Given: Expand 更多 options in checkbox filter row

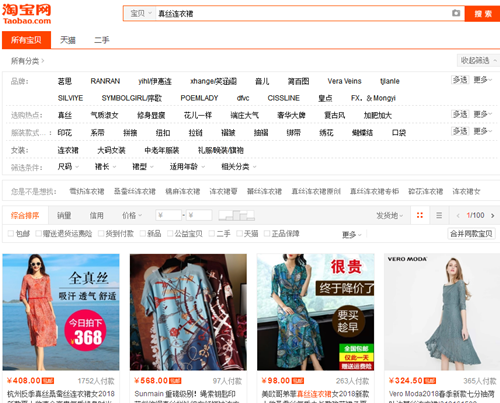Looking at the screenshot, I should pos(352,235).
